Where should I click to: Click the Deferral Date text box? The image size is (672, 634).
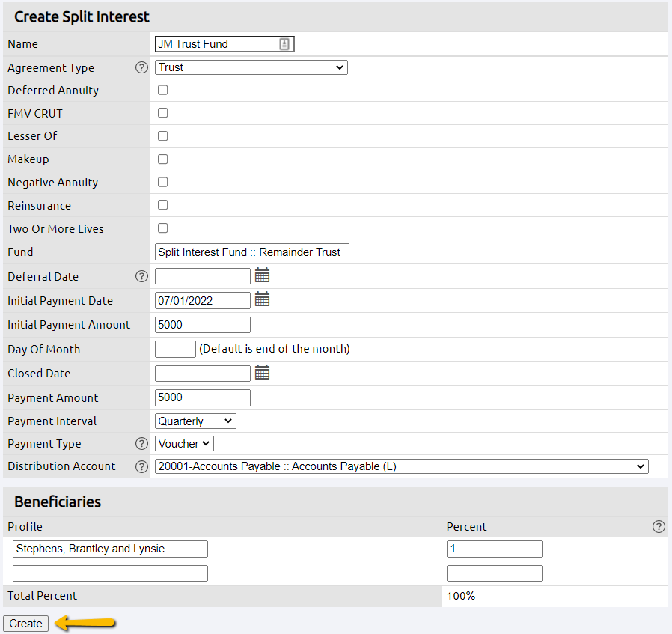click(203, 276)
